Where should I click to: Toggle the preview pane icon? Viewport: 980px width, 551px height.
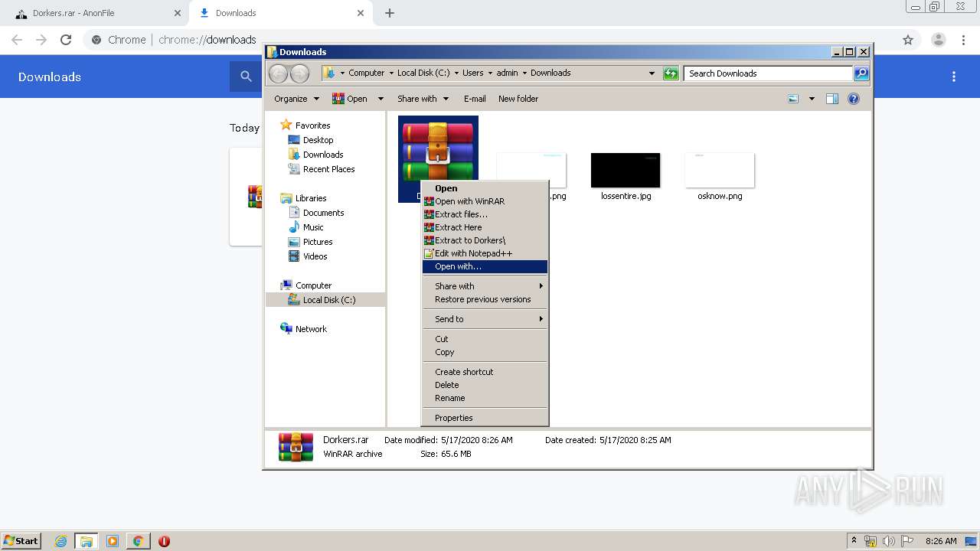coord(832,99)
